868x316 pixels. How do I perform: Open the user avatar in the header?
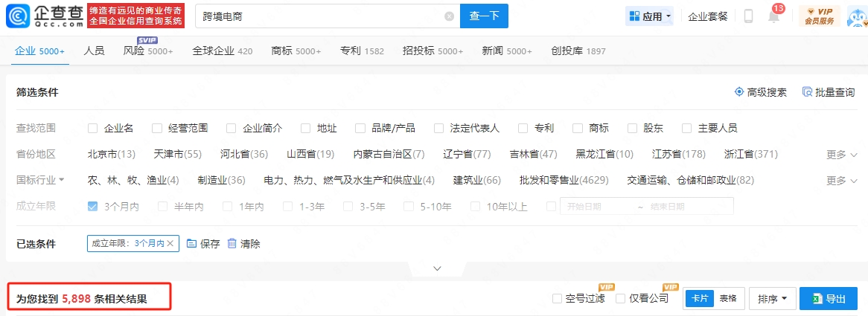858,16
